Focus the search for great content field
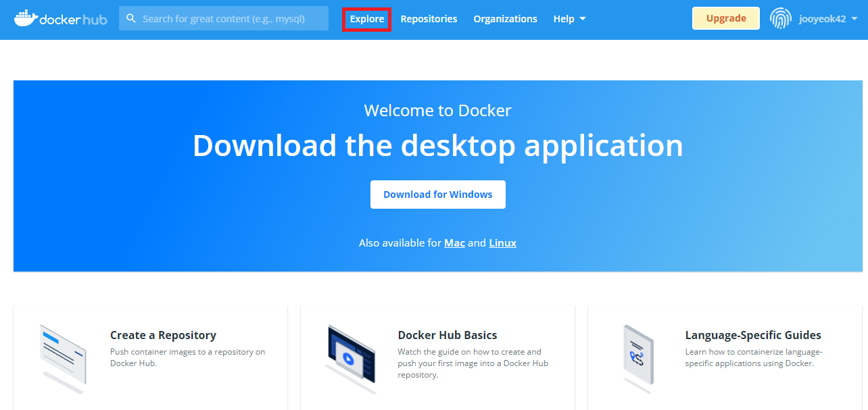This screenshot has width=868, height=410. [x=224, y=18]
